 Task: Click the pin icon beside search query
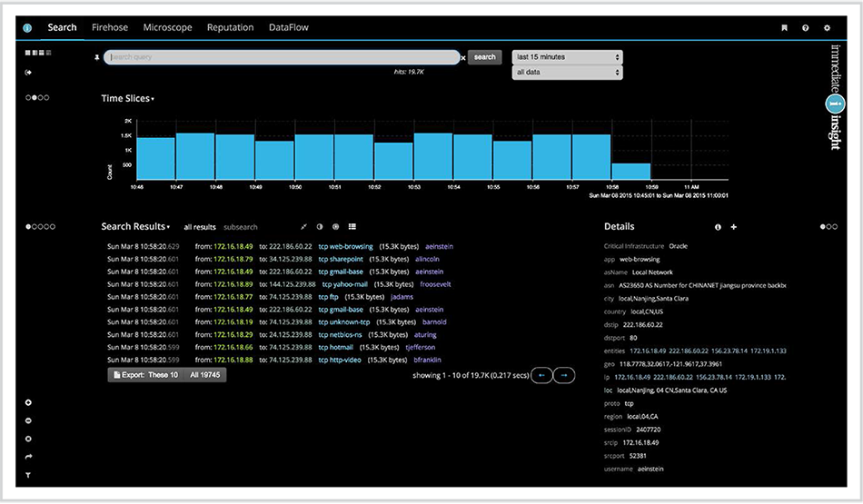pos(97,57)
